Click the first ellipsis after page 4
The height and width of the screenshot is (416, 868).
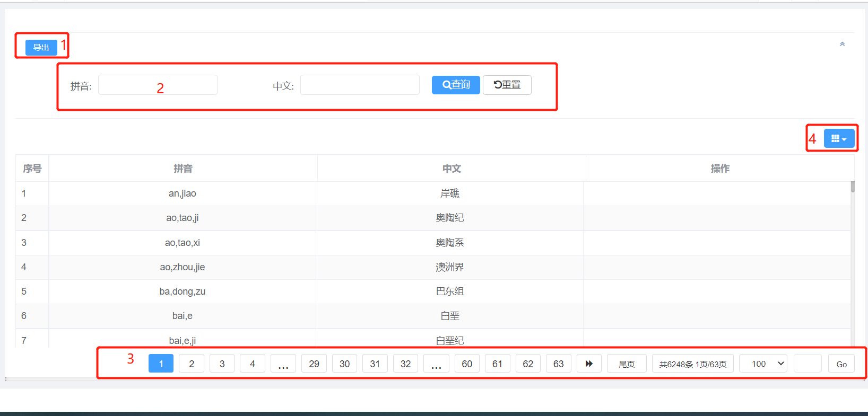point(283,364)
